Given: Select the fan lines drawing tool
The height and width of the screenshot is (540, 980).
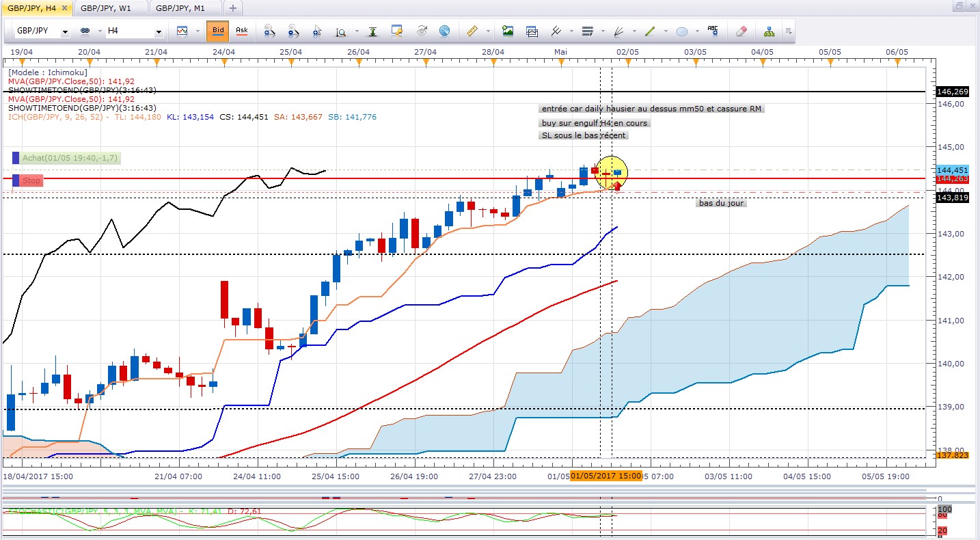Looking at the screenshot, I should [618, 31].
